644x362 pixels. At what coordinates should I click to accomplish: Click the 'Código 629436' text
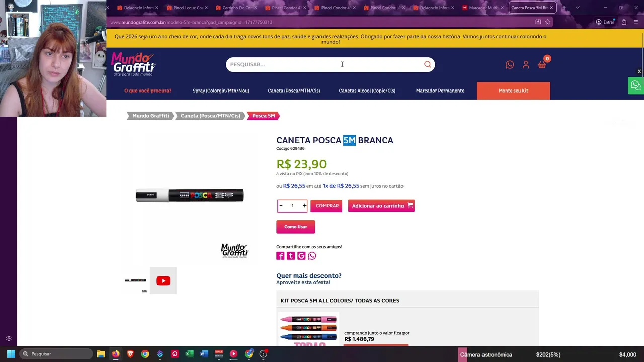290,149
